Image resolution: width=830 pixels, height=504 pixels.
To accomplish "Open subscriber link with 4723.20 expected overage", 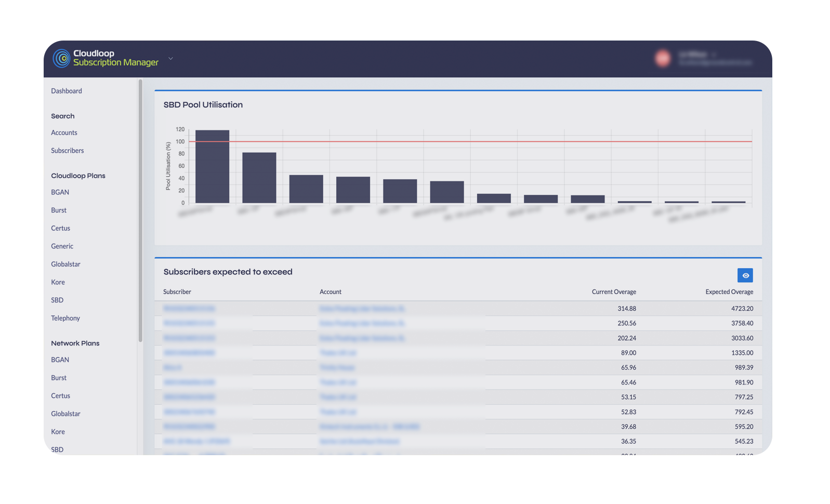I will [x=189, y=309].
